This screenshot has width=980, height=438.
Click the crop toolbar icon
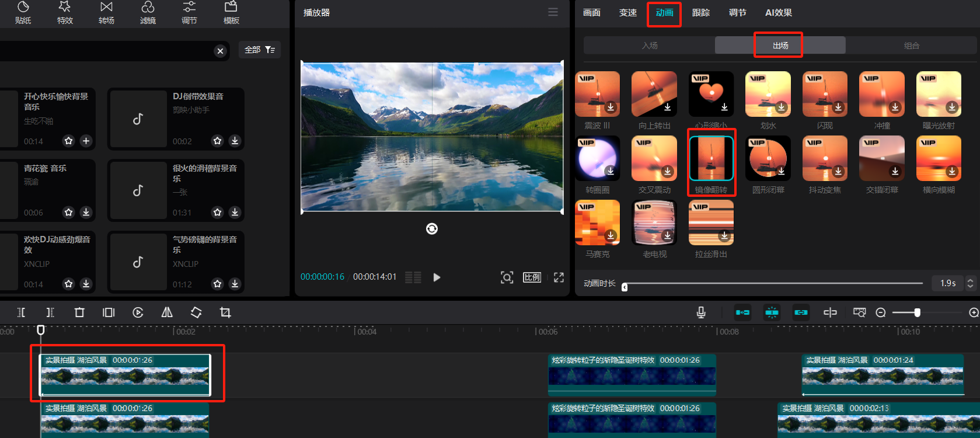click(x=225, y=312)
